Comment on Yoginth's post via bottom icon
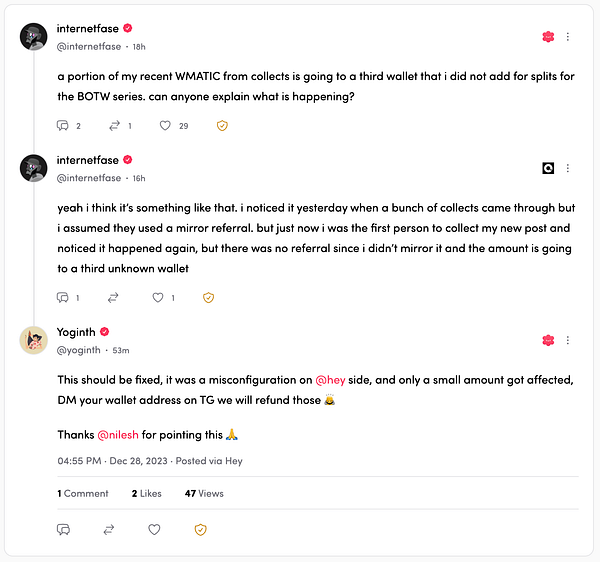Viewport: 600px width, 562px height. (63, 529)
